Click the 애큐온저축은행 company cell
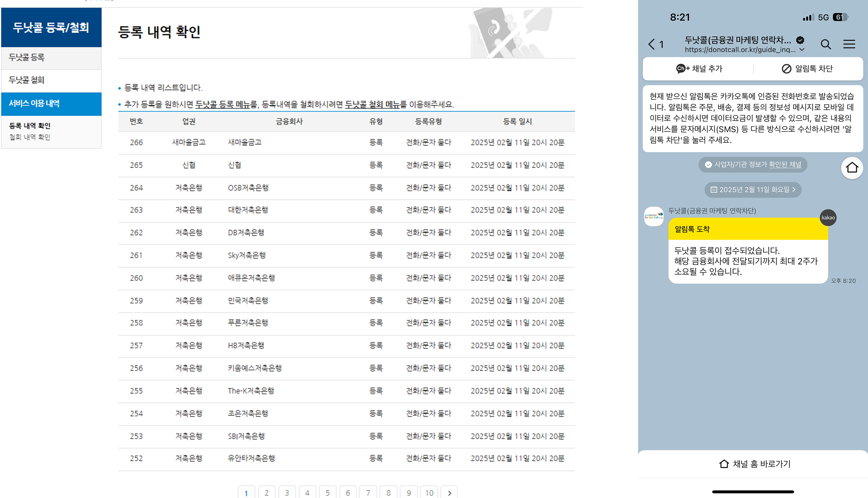This screenshot has width=868, height=498. point(251,278)
